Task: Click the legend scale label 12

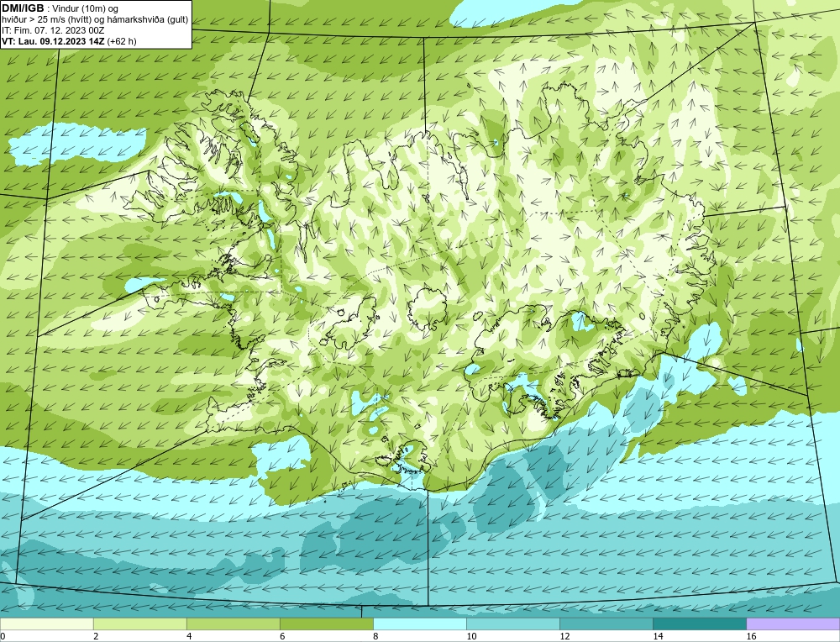Action: [564, 636]
